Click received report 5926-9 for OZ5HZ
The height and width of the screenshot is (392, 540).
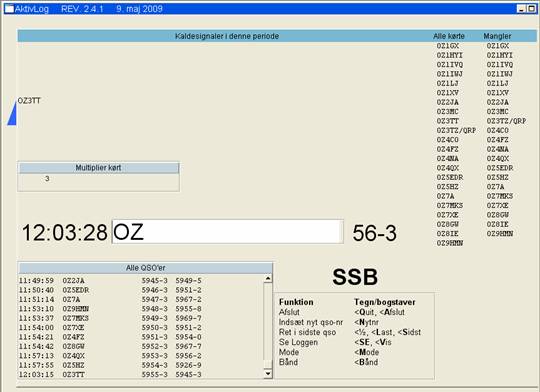(188, 365)
